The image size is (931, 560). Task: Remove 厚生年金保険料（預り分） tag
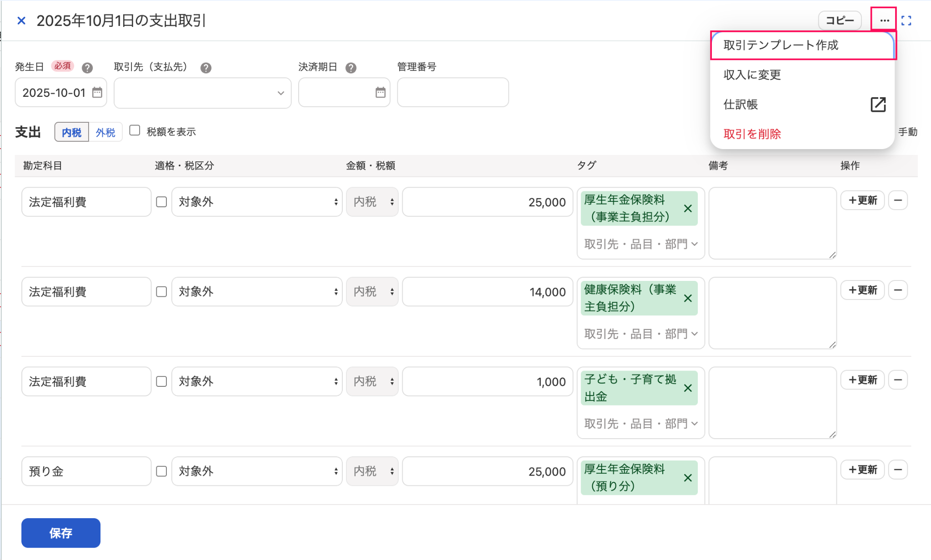(x=688, y=478)
